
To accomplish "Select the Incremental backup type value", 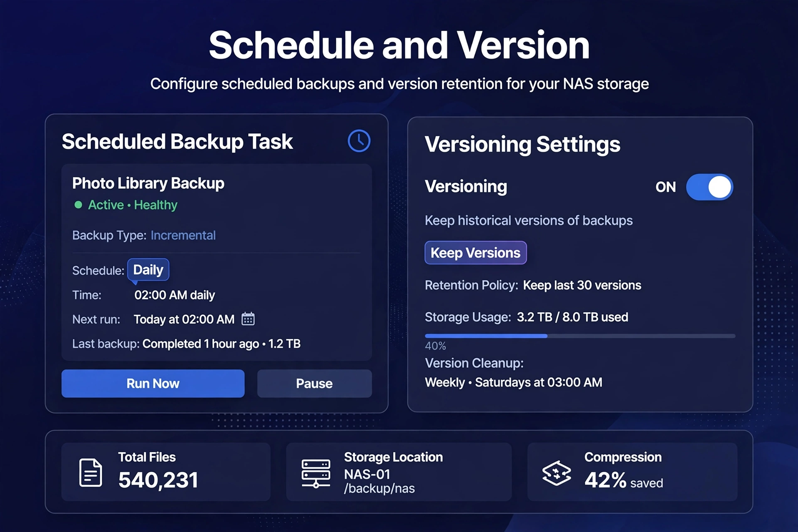I will (x=183, y=235).
